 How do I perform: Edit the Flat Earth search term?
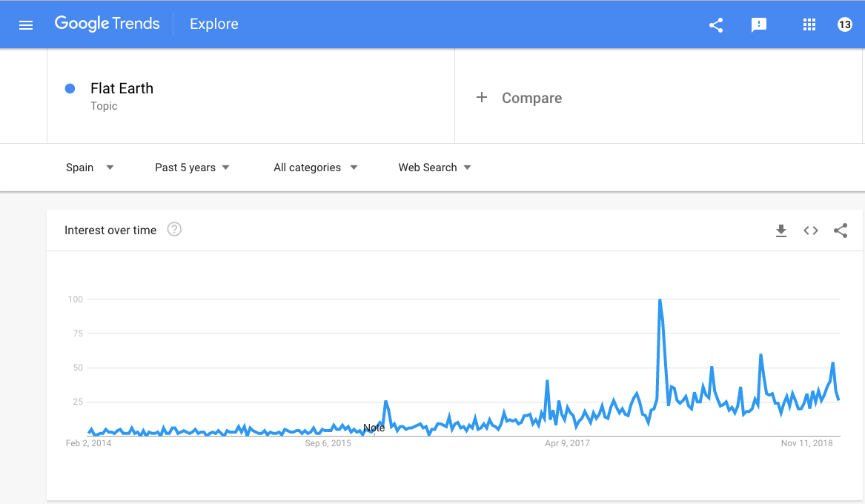pos(122,88)
